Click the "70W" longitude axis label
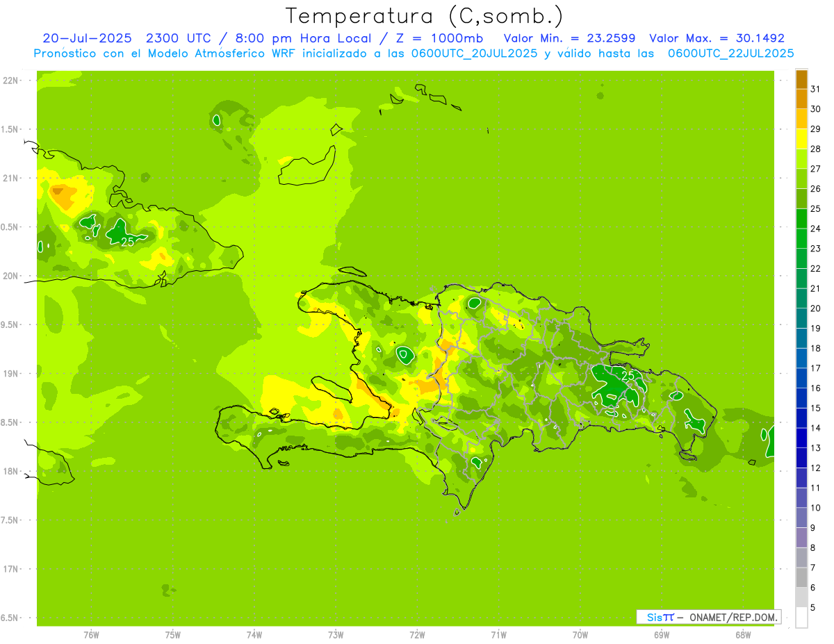 580,635
